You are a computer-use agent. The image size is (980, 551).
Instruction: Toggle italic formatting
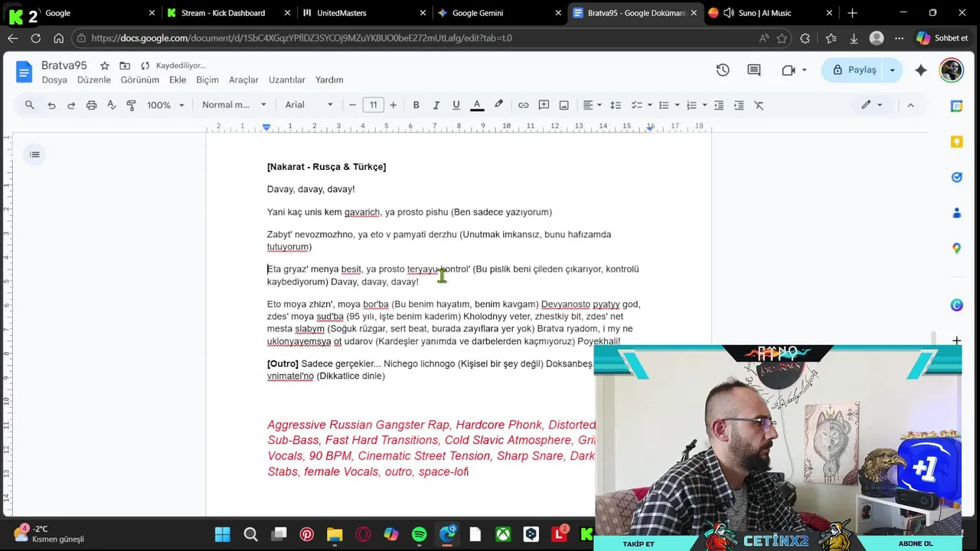[x=436, y=105]
